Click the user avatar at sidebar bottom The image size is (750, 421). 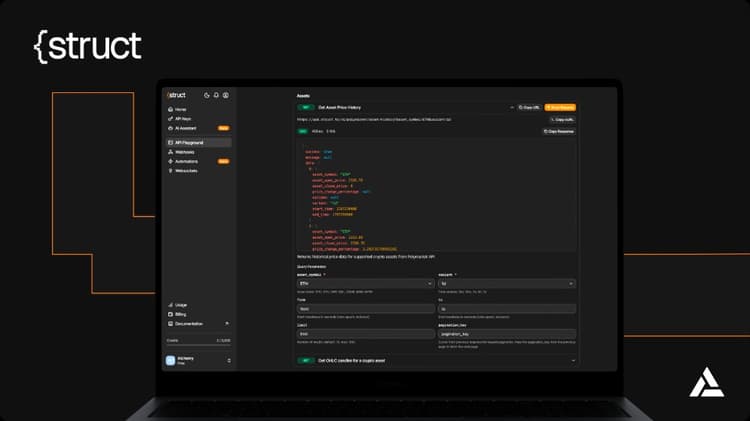(170, 360)
